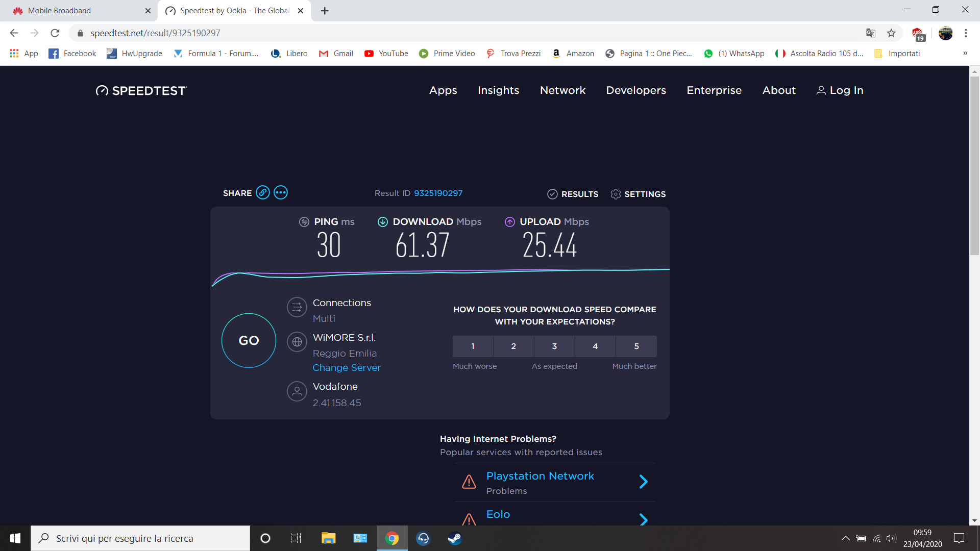Open Chrome three-dot menu
This screenshot has height=551, width=980.
(966, 33)
